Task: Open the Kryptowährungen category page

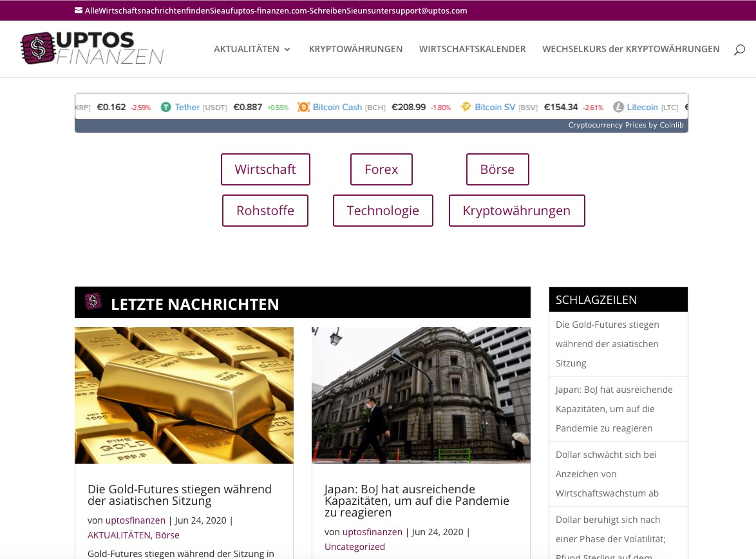Action: pos(516,210)
